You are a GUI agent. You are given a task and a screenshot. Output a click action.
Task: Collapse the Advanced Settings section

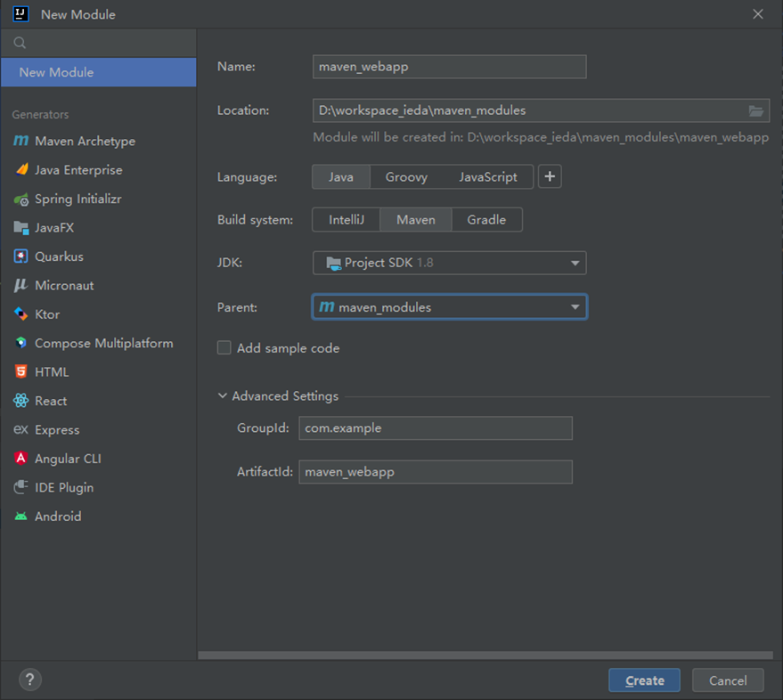tap(222, 396)
